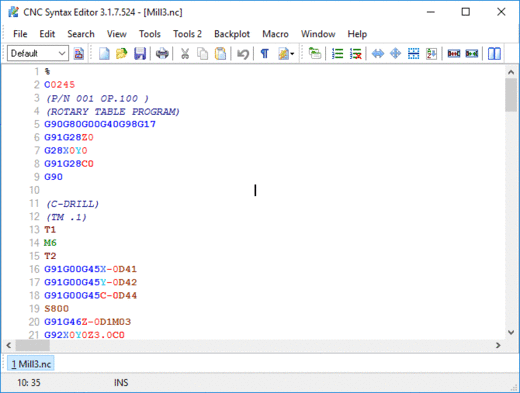This screenshot has height=393, width=520.
Task: Click the Cut scissors icon
Action: click(185, 53)
